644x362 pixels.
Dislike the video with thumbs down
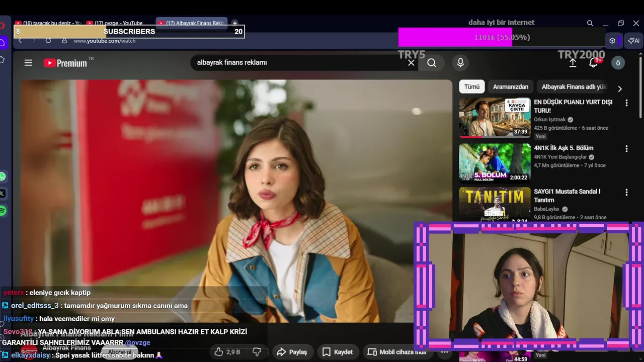257,352
